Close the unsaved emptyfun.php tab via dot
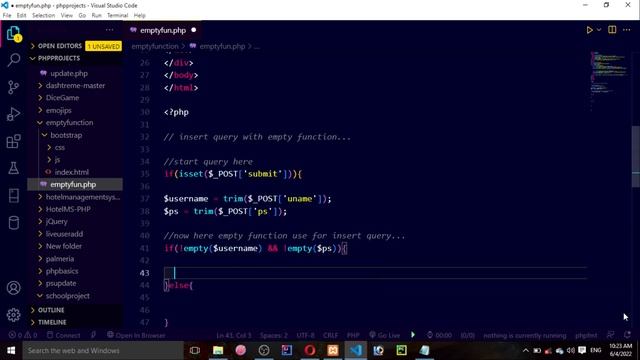 (x=193, y=30)
